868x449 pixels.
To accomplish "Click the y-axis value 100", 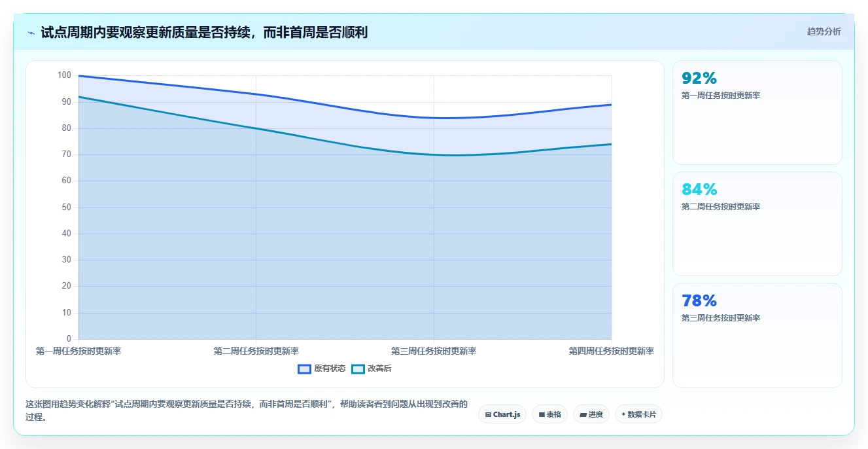I will click(64, 75).
